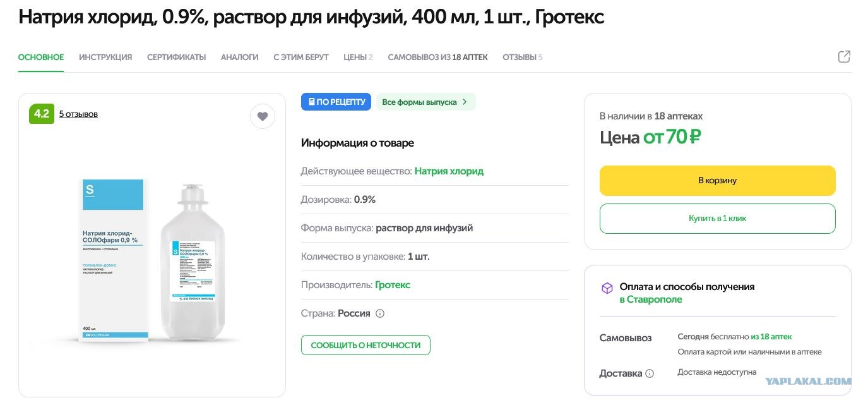Click the share icon at top right
The image size is (868, 400).
844,57
